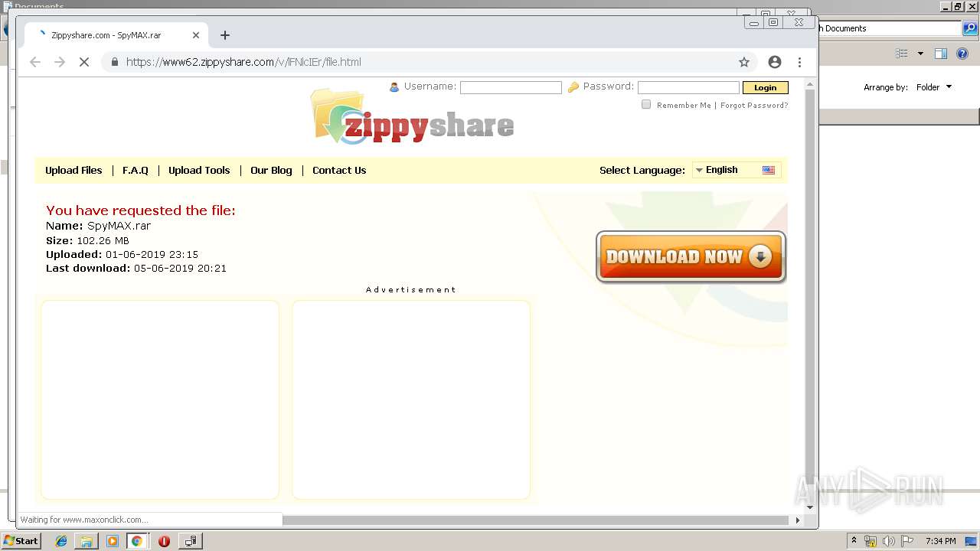Click the 102.26 MB size text
The width and height of the screenshot is (980, 551).
103,240
